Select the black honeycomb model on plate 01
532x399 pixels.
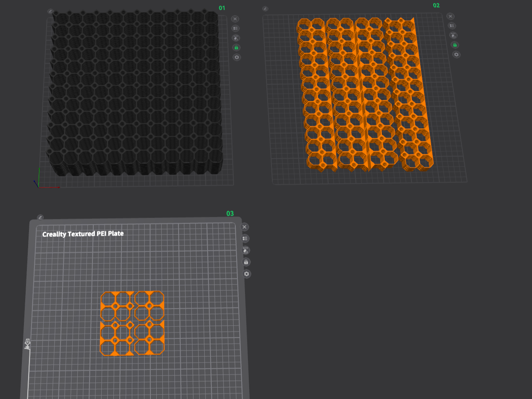(135, 92)
